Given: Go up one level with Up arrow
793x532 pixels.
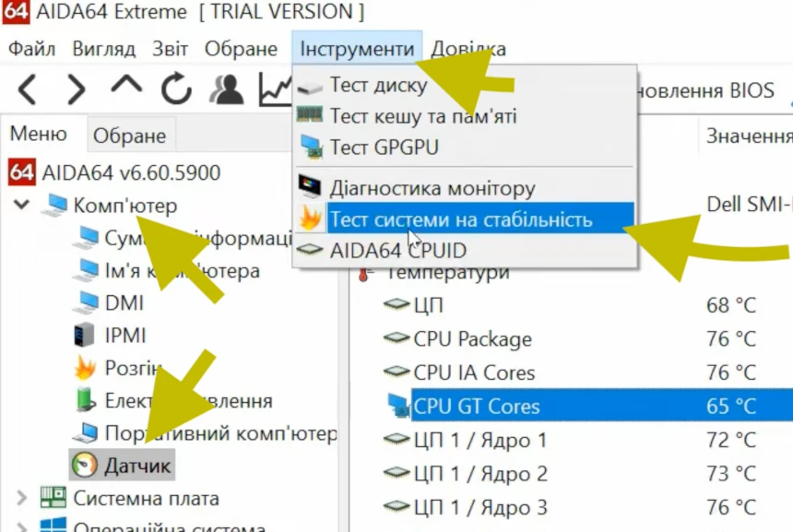Looking at the screenshot, I should (126, 84).
